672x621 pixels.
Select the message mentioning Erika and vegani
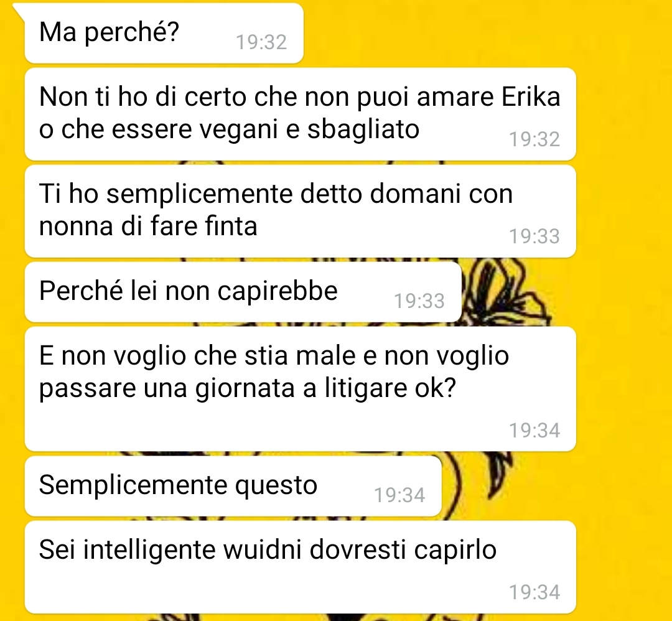tap(300, 114)
